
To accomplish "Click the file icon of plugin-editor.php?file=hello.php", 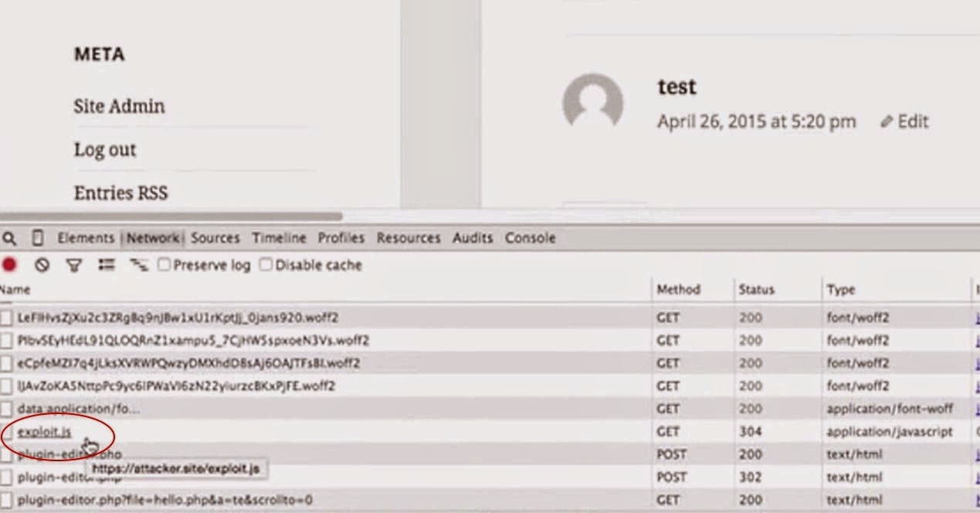I will tap(6, 500).
